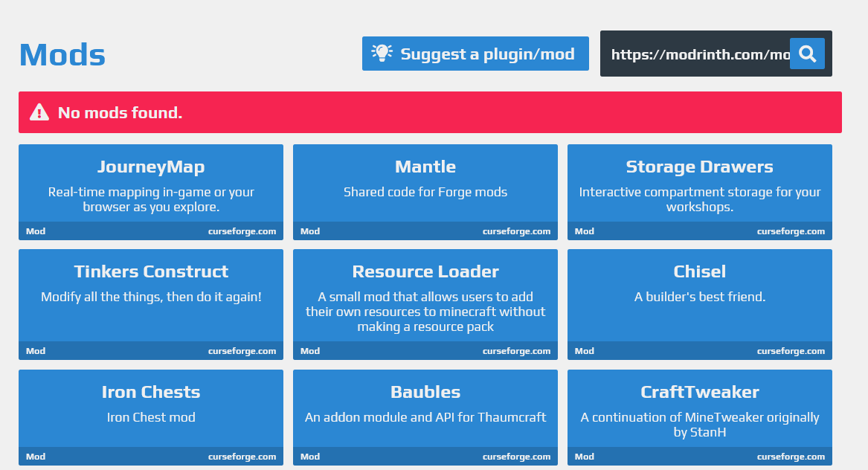
Task: Click curseforge.com label on Iron Chests card
Action: (x=242, y=457)
